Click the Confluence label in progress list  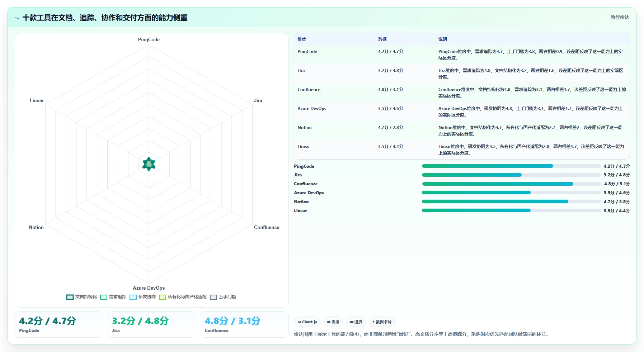pyautogui.click(x=306, y=184)
